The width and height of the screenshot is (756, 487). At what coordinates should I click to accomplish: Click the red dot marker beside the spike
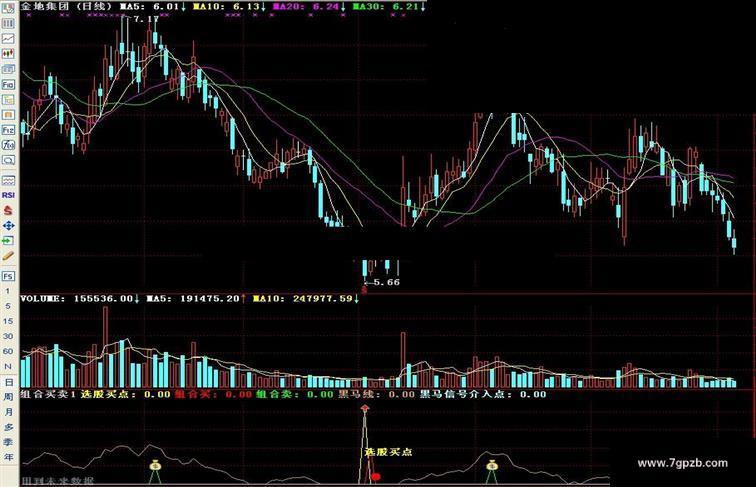pos(376,477)
